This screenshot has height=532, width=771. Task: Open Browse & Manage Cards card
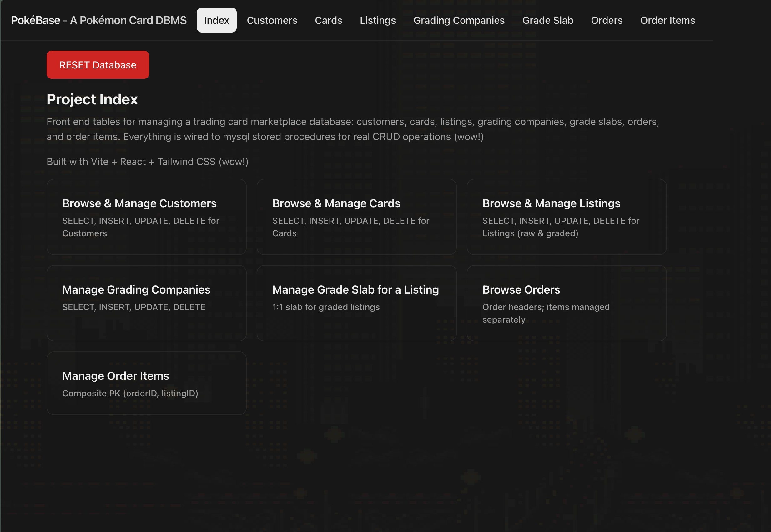click(x=356, y=217)
